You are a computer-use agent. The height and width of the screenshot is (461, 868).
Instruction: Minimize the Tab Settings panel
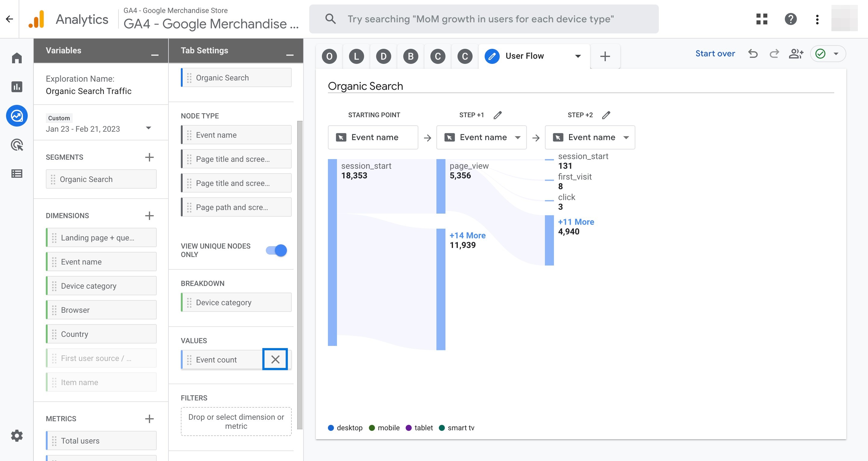pyautogui.click(x=290, y=55)
